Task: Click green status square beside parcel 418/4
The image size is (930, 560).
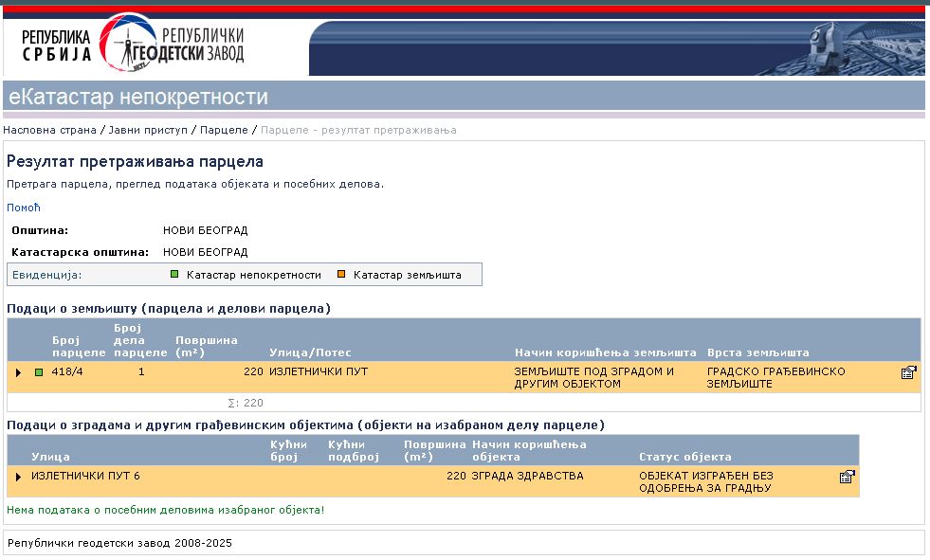Action: 39,372
